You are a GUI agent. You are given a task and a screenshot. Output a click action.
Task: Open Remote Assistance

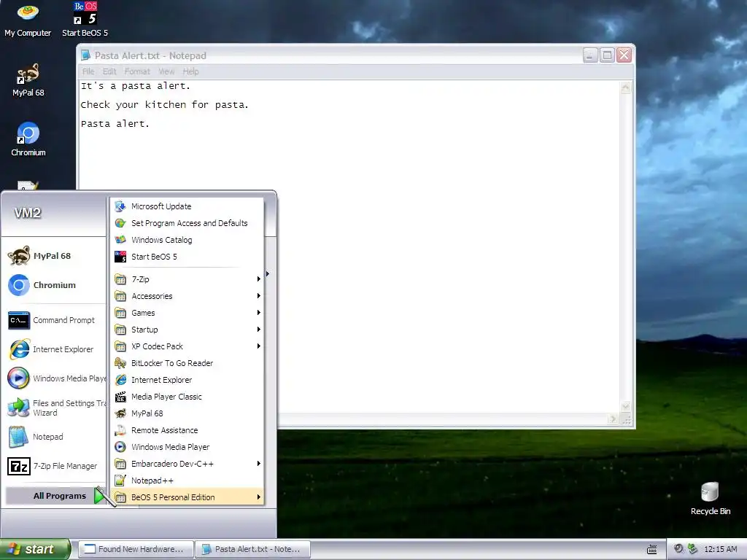tap(187, 430)
